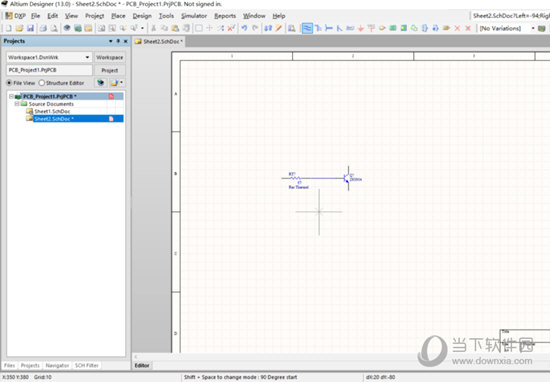Switch to the Sheet2.SchDoc document tab

(x=160, y=41)
